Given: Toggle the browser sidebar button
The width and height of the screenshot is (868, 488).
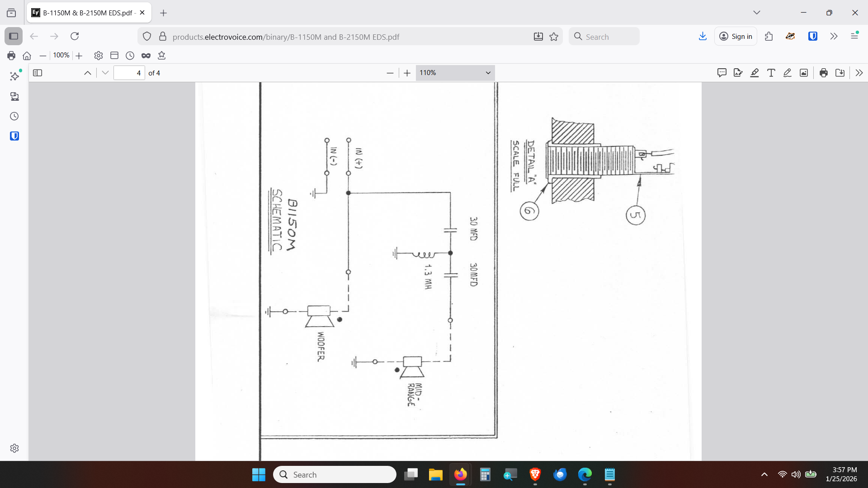Looking at the screenshot, I should (14, 36).
